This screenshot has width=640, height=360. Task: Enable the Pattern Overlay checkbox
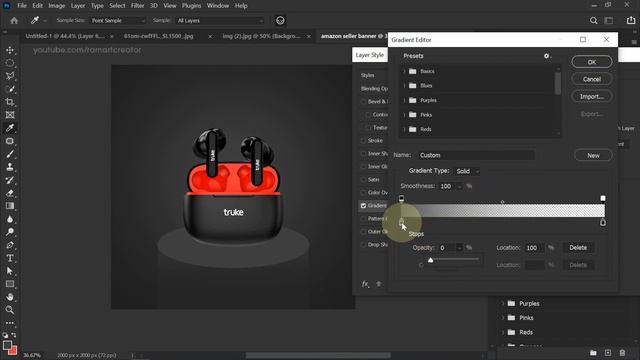[363, 219]
